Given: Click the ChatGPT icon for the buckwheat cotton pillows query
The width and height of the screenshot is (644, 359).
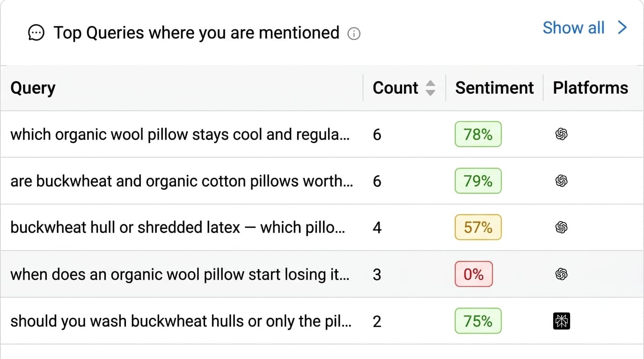Looking at the screenshot, I should pos(561,181).
